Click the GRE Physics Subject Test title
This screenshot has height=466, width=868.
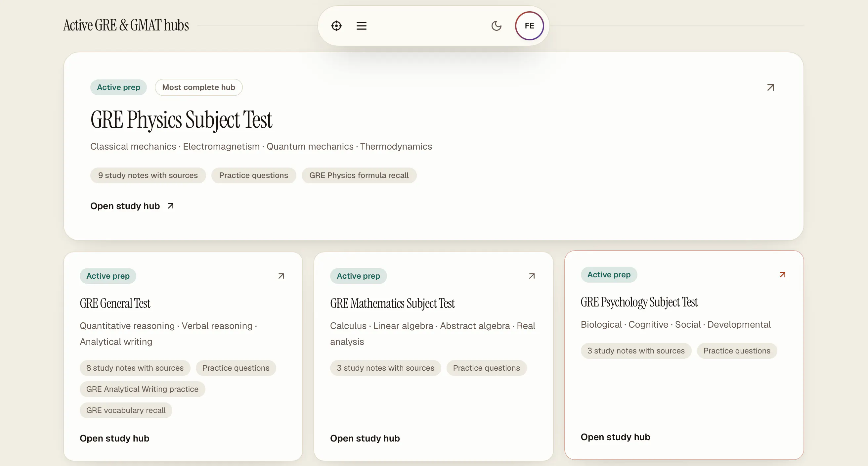click(181, 120)
